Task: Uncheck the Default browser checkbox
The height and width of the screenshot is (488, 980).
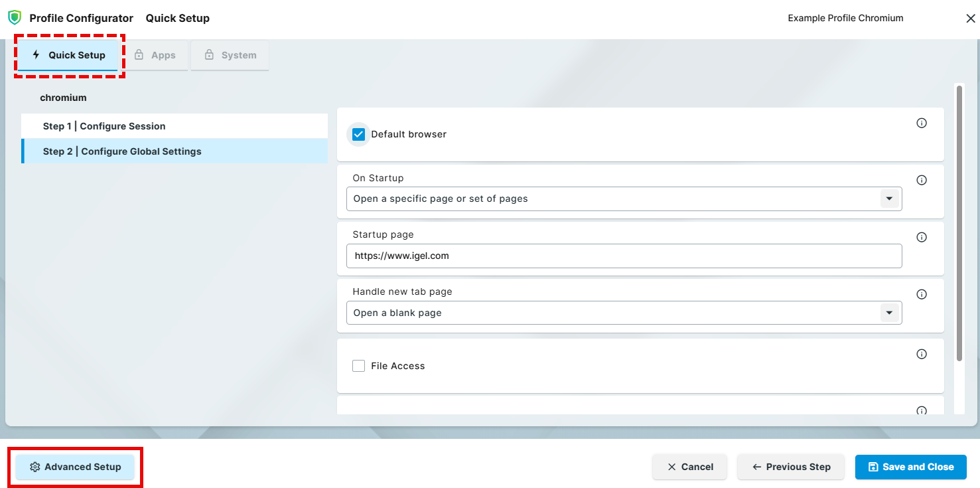Action: 358,134
